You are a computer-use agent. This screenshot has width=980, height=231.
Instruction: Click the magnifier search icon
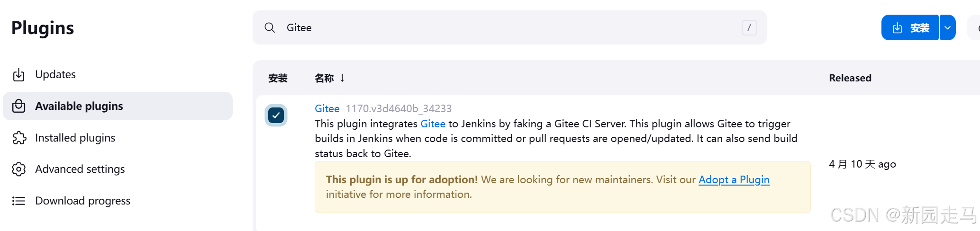(270, 27)
